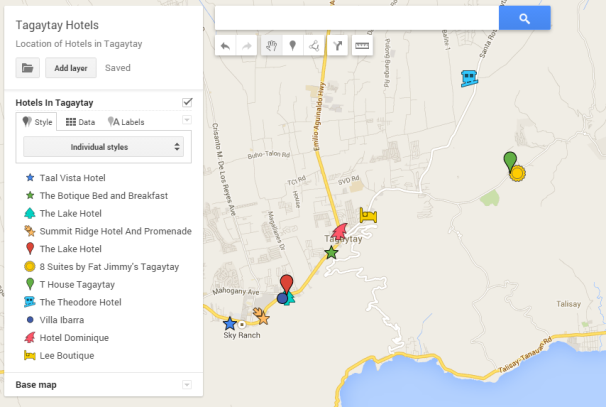Image resolution: width=606 pixels, height=407 pixels.
Task: Click the yellow 8 Suites circle marker on map
Action: click(517, 174)
